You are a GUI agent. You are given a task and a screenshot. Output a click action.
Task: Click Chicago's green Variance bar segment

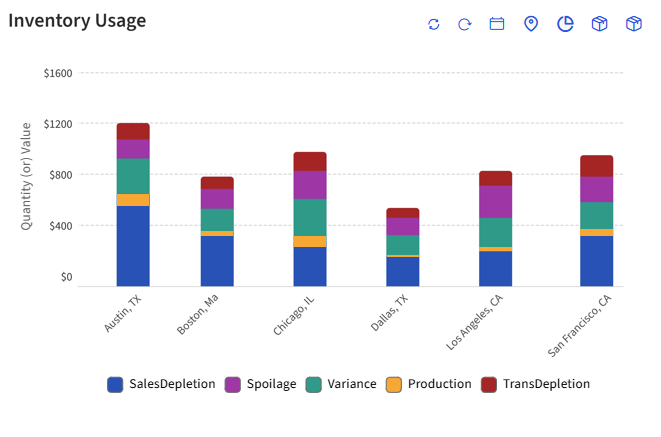pos(310,217)
